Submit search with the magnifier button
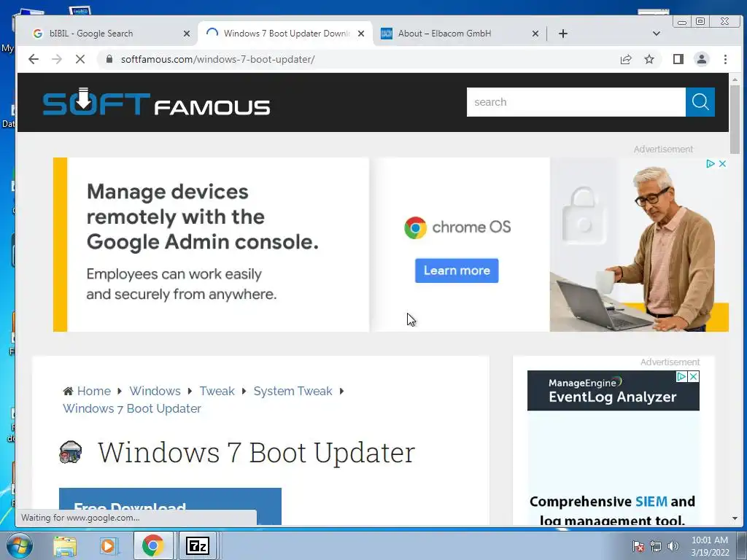This screenshot has width=747, height=560. [700, 102]
